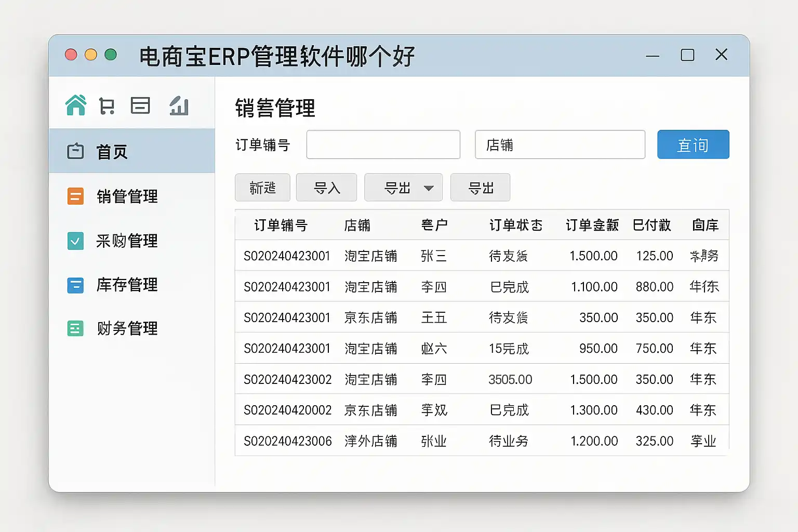
Task: Click the green macOS zoom dot
Action: pyautogui.click(x=111, y=55)
